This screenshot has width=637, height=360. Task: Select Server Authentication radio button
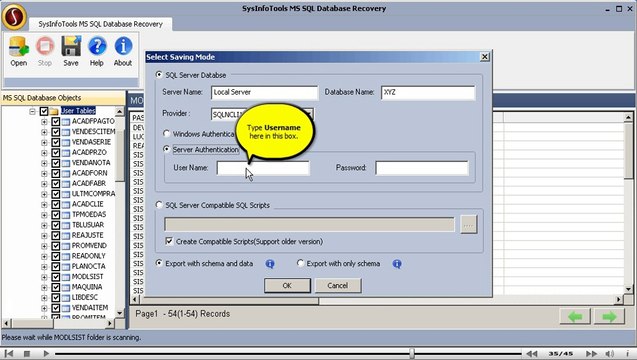click(167, 149)
